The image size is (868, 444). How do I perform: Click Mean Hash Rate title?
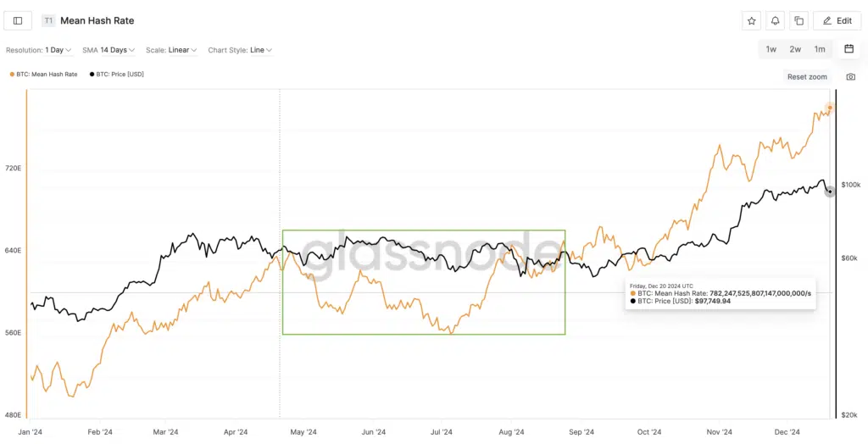[97, 21]
